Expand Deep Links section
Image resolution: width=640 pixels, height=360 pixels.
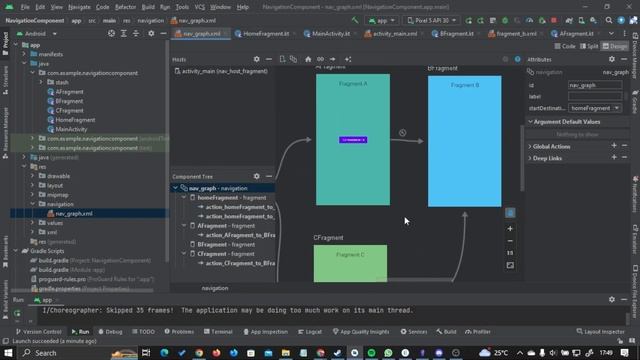(x=530, y=158)
